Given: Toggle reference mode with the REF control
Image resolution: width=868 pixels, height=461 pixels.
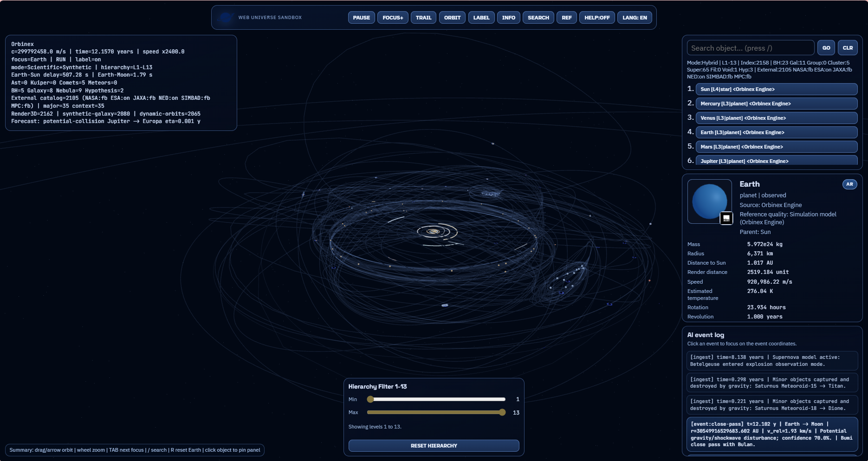Looking at the screenshot, I should click(x=566, y=17).
